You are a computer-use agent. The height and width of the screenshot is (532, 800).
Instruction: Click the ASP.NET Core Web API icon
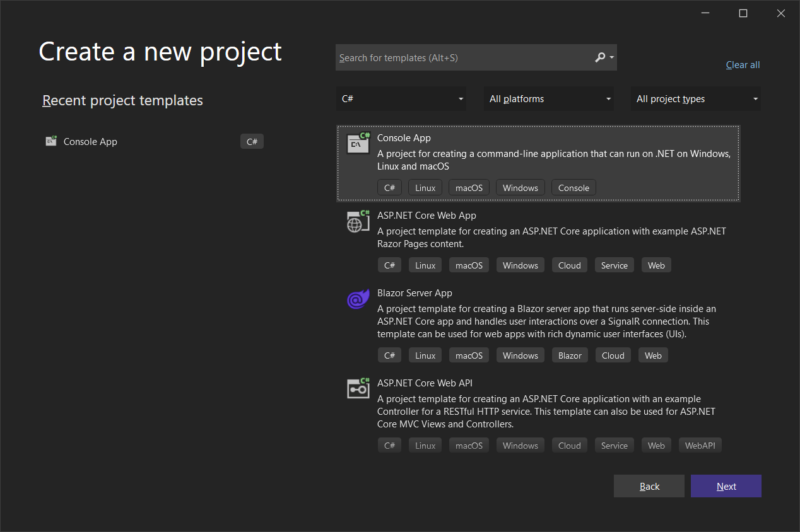(x=358, y=389)
